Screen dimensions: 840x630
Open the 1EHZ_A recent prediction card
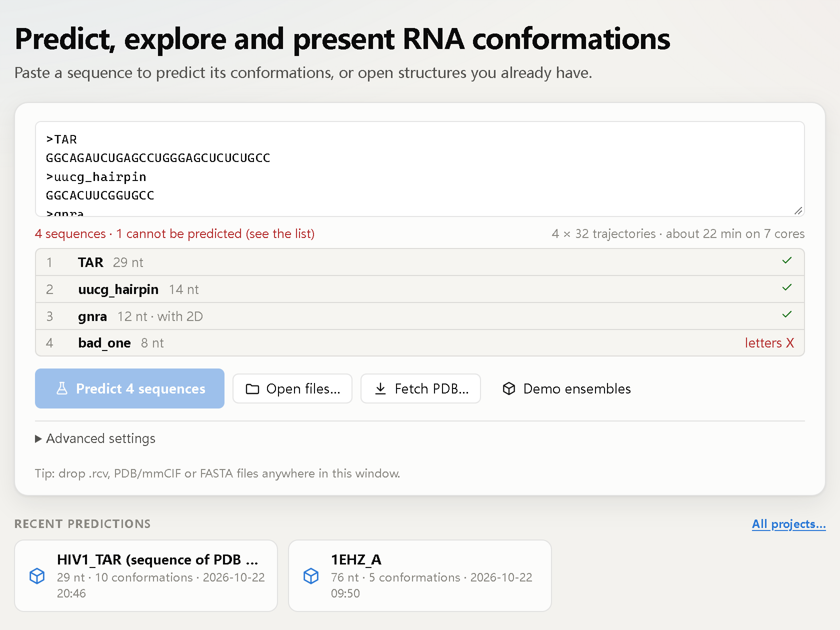(420, 575)
